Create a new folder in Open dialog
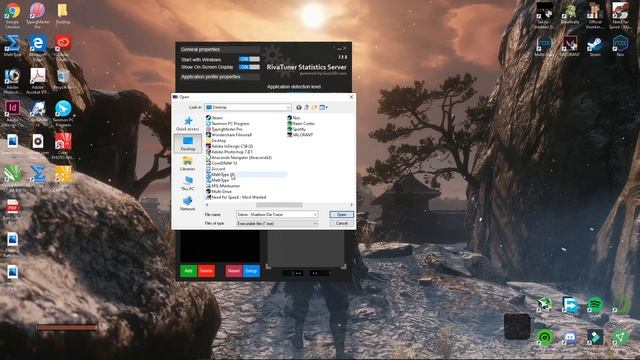 pyautogui.click(x=314, y=107)
